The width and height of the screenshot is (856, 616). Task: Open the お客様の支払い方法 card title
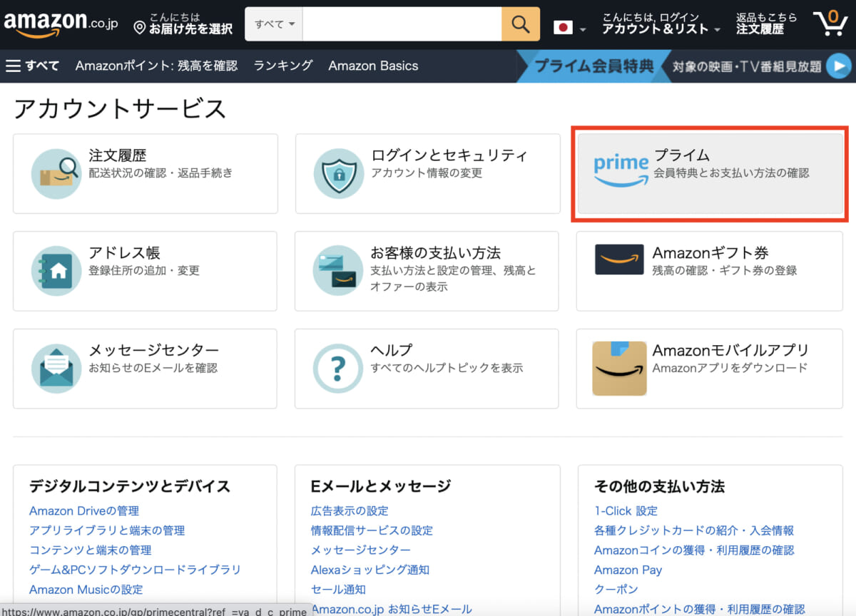(x=436, y=252)
